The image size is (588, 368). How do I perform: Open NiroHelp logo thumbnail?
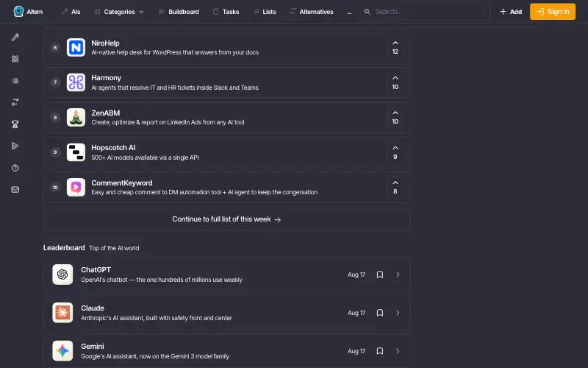(x=76, y=47)
